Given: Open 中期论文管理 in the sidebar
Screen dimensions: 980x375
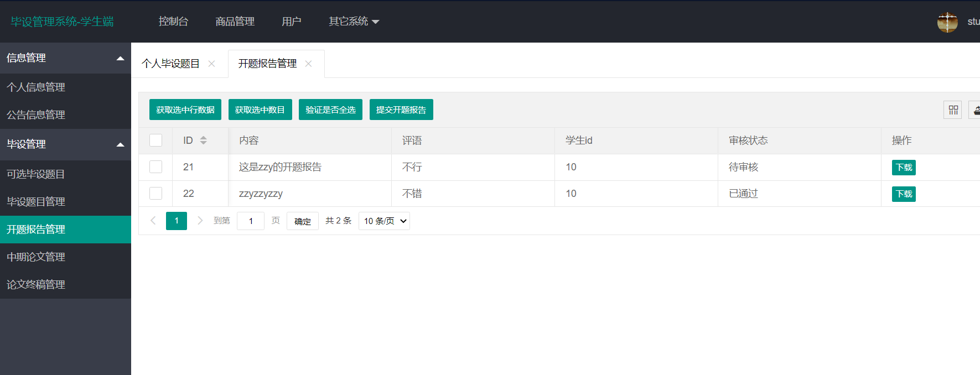Looking at the screenshot, I should pos(65,257).
